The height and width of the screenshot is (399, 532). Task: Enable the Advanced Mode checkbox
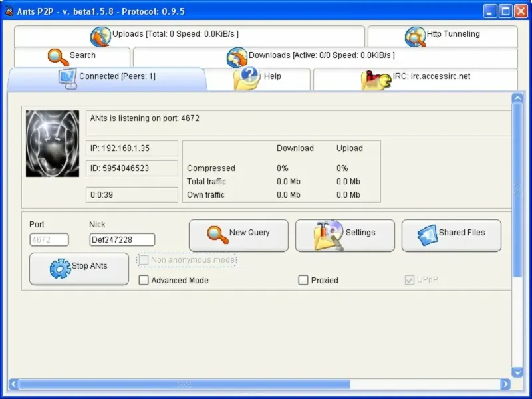coord(144,280)
